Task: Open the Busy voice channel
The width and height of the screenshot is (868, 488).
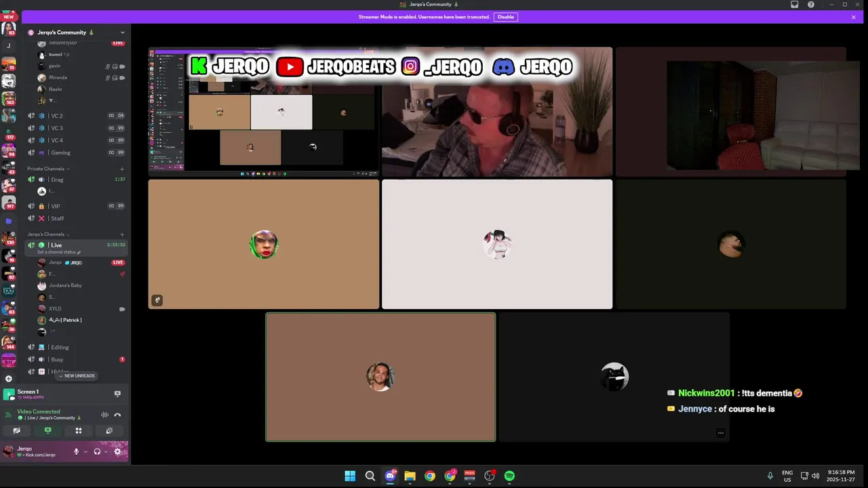Action: 76,359
